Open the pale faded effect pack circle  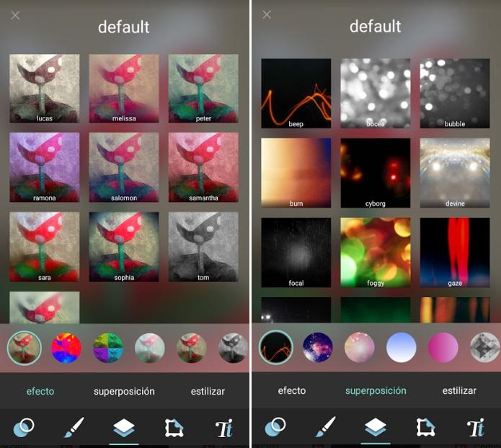[x=149, y=348]
